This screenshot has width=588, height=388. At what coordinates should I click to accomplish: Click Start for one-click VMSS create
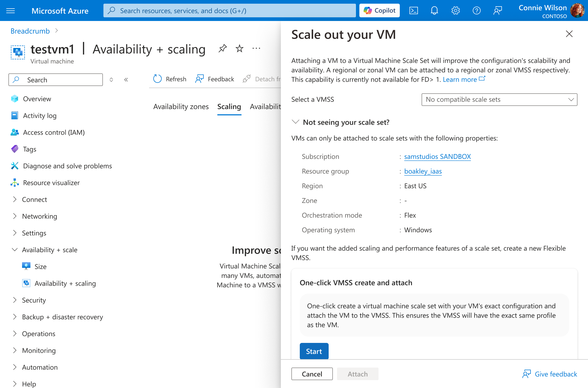pyautogui.click(x=314, y=351)
